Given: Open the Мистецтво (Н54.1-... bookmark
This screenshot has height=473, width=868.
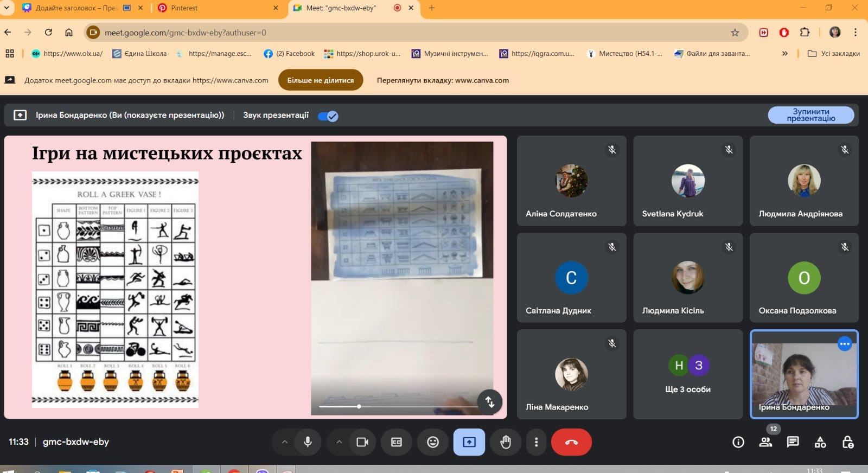Looking at the screenshot, I should [x=625, y=53].
